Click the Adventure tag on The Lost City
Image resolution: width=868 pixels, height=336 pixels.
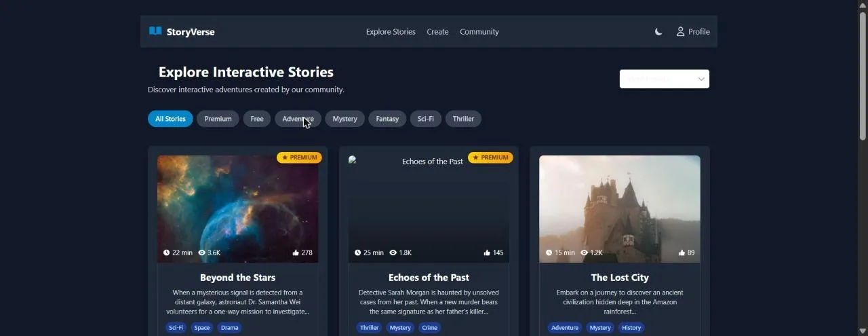(x=565, y=328)
